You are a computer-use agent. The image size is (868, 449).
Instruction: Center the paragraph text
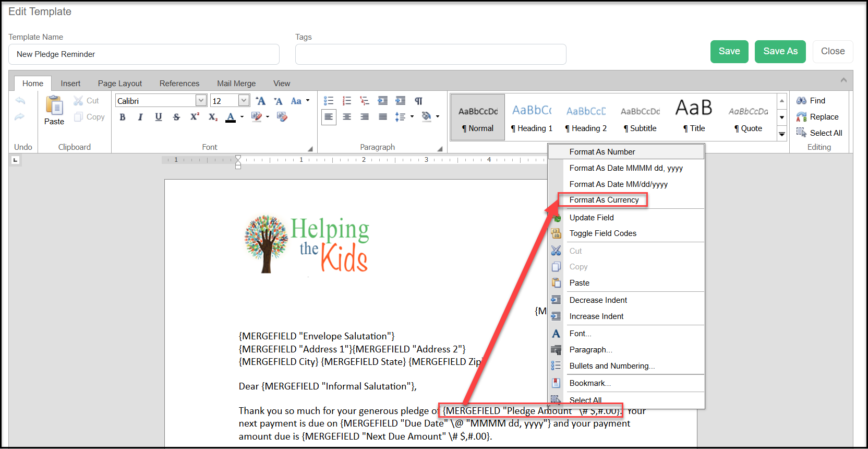(x=347, y=117)
